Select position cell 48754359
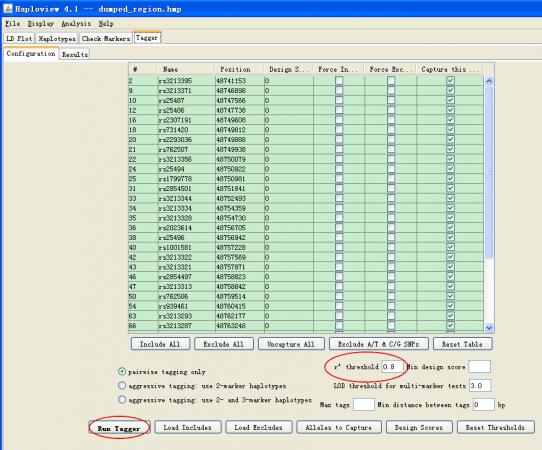 click(x=239, y=208)
